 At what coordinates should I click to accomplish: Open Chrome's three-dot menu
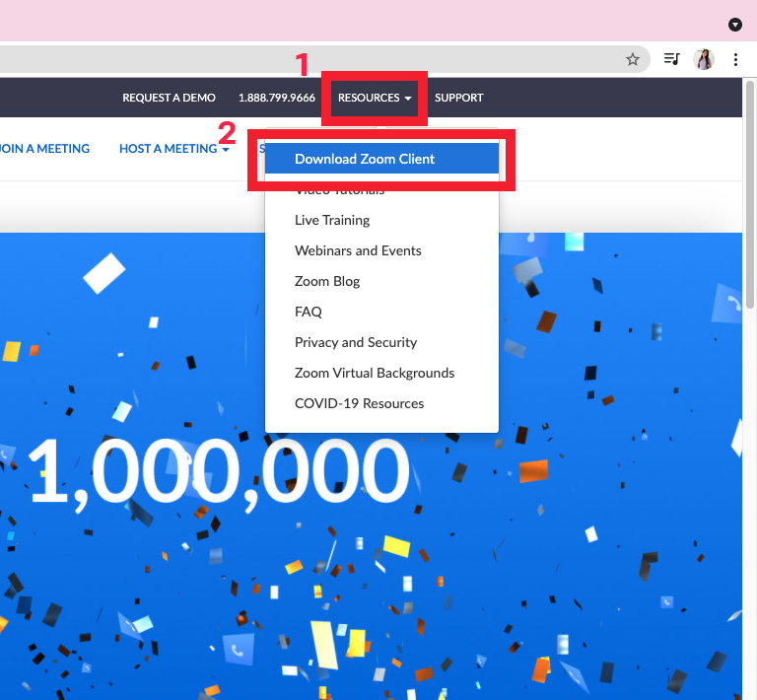735,59
